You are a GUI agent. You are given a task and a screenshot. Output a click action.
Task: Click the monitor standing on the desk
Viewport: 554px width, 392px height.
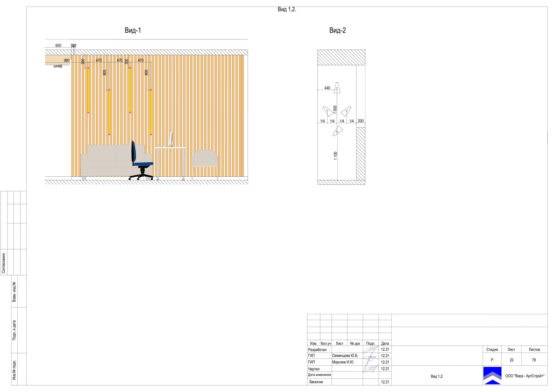171,139
